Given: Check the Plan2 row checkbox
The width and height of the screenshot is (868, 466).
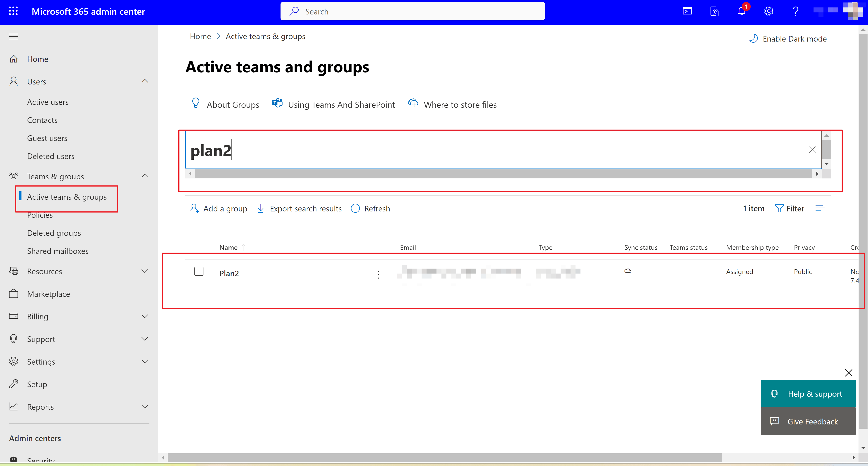Looking at the screenshot, I should click(199, 271).
